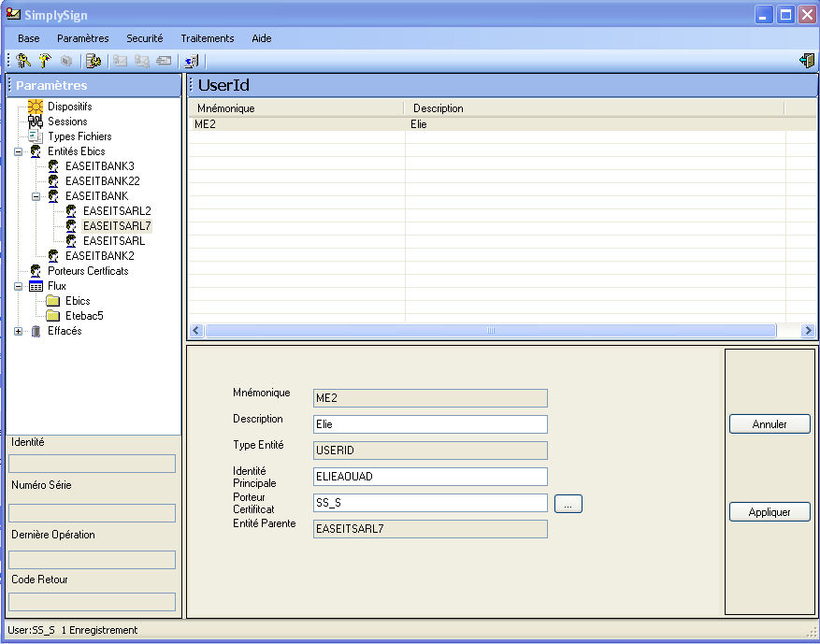
Task: Click the Entités Ebics person icon
Action: (35, 151)
